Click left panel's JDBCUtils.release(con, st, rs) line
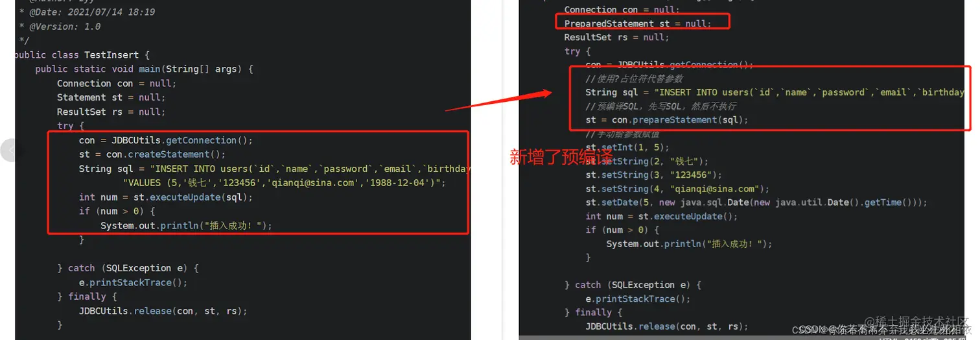Screen dimensions: 980x340 pyautogui.click(x=163, y=311)
